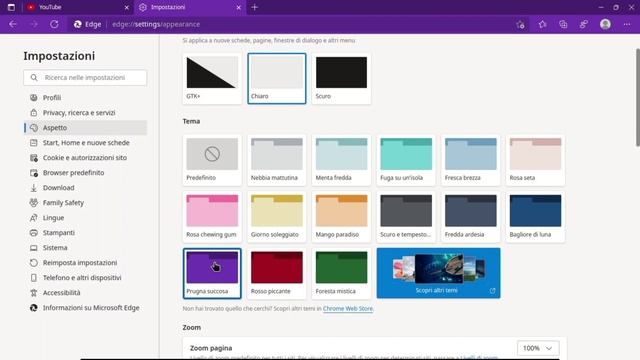Open Start, Home e nuove schede
The height and width of the screenshot is (360, 640).
click(85, 143)
